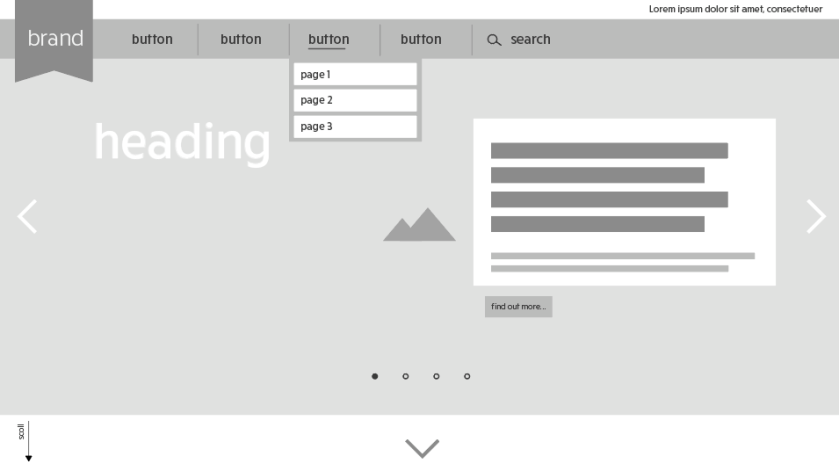
Task: Click the magnifying glass search icon
Action: tap(493, 40)
